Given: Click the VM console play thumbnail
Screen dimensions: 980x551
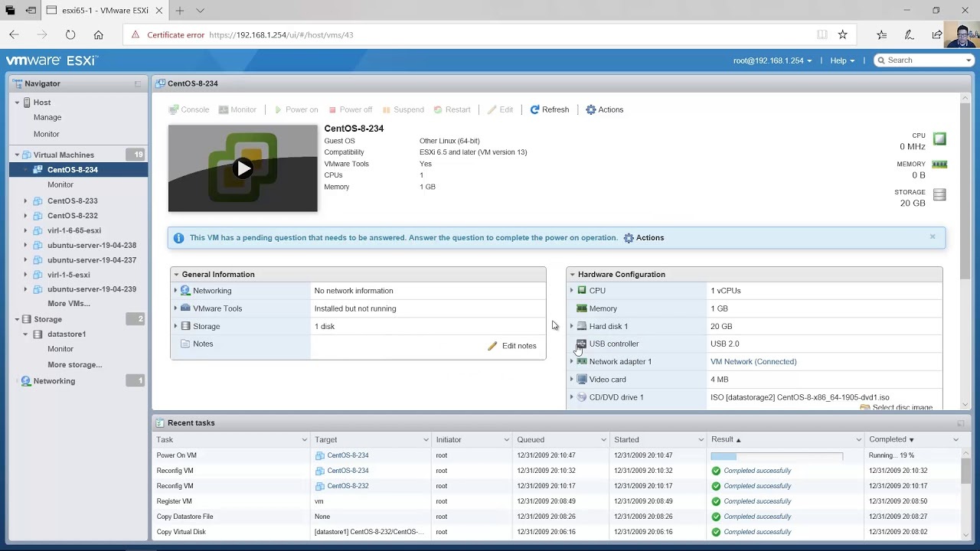Looking at the screenshot, I should (x=243, y=168).
